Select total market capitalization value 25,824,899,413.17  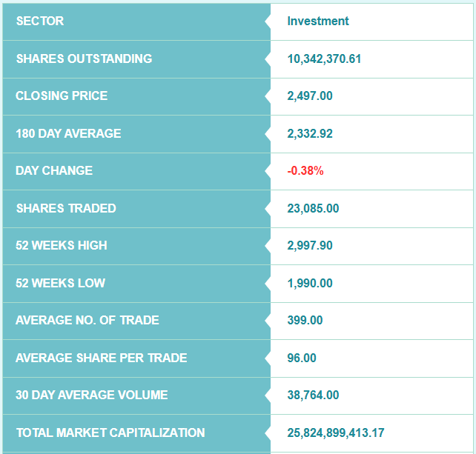coord(336,433)
